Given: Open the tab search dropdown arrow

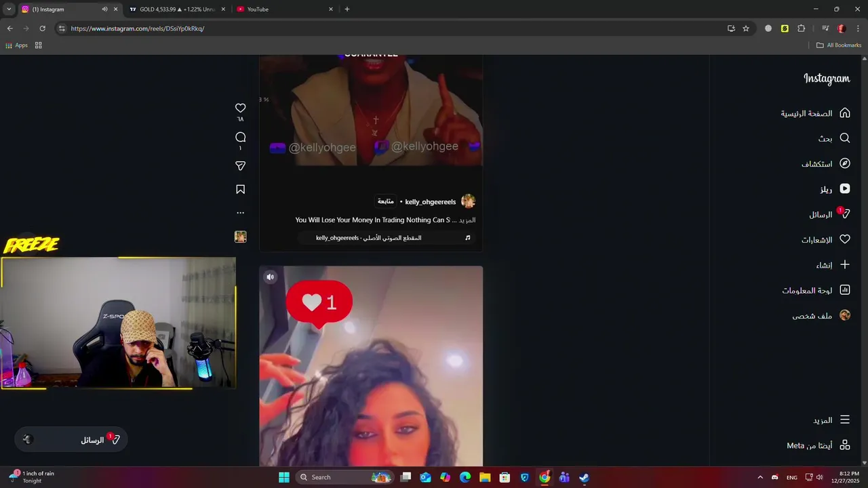Looking at the screenshot, I should coord(9,9).
